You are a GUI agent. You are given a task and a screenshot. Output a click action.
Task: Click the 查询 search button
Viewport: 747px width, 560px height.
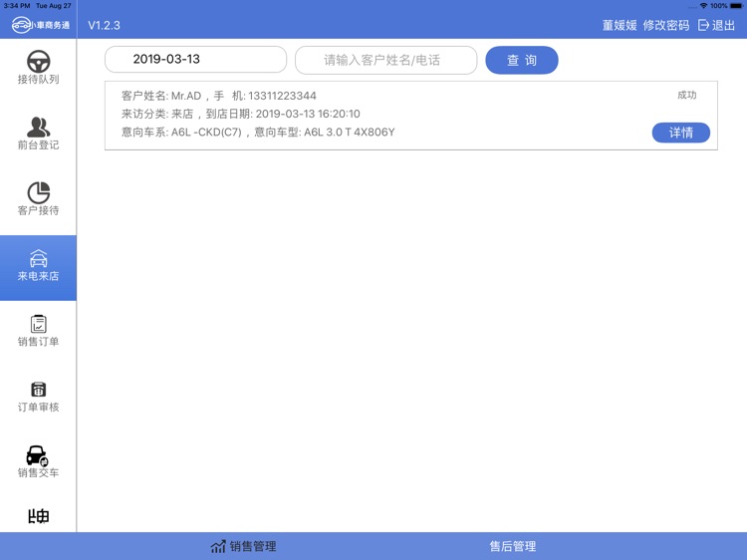(x=522, y=60)
